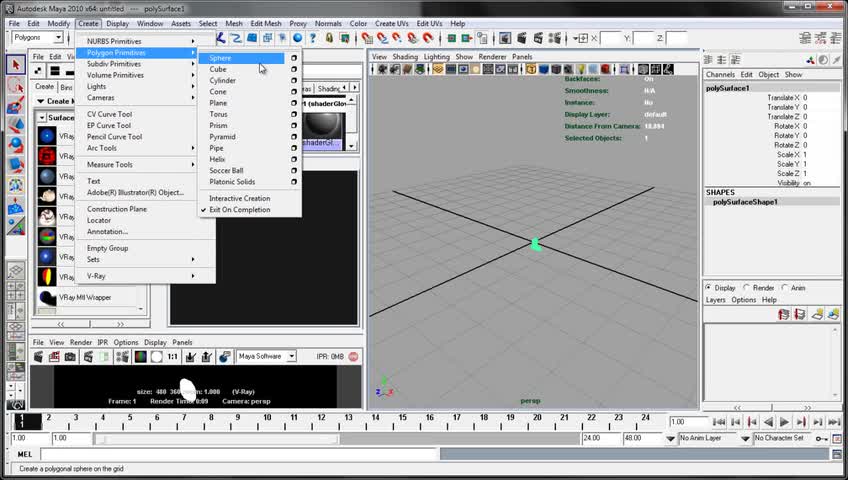Collapse the Create Maya Nodes expander
This screenshot has width=848, height=480.
[41, 101]
